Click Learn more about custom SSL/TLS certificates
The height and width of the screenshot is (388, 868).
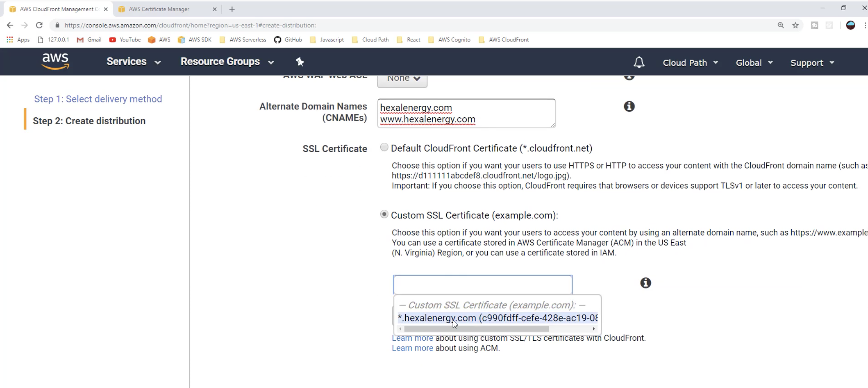click(412, 338)
